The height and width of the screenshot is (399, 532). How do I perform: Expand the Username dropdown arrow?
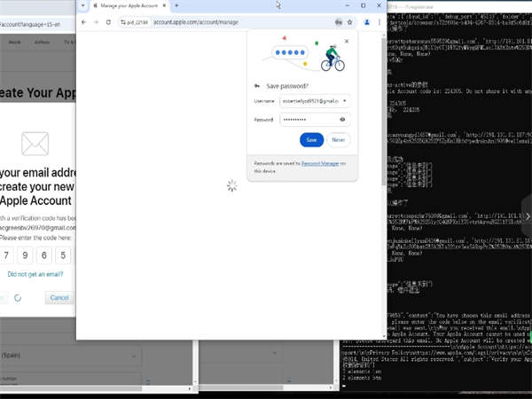(x=343, y=101)
